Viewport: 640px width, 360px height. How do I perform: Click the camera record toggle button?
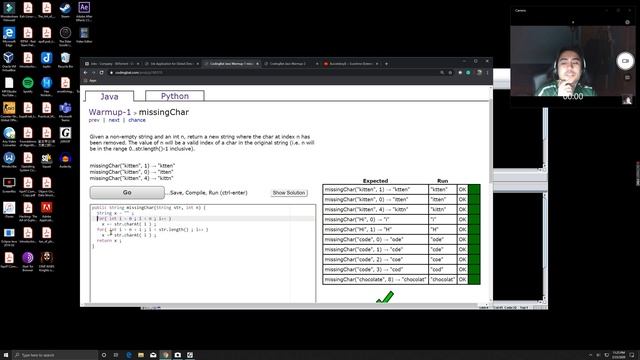[625, 61]
